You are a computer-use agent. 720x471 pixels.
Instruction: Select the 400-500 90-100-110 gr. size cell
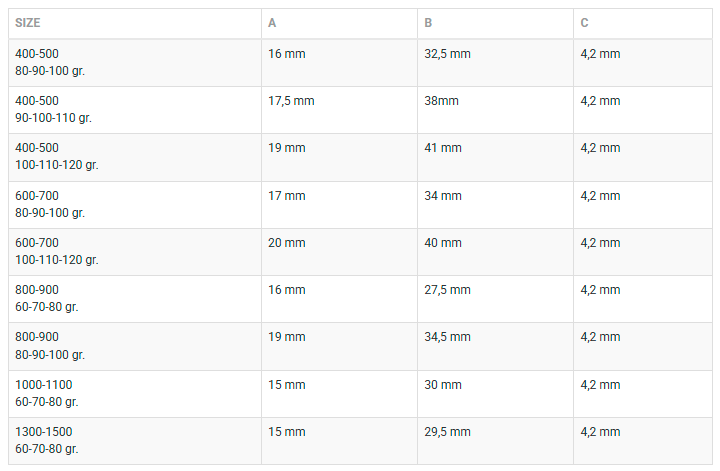[x=53, y=109]
